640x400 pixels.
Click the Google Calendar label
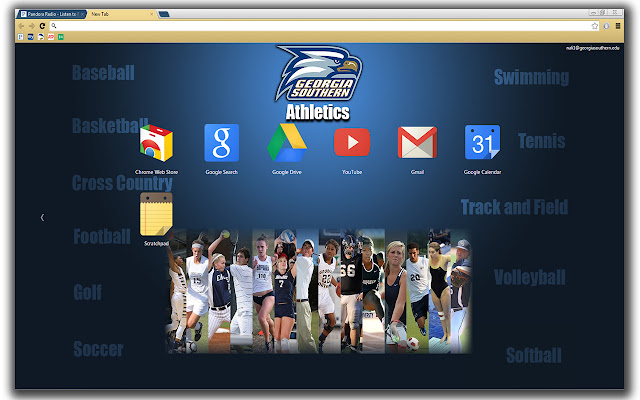point(482,172)
